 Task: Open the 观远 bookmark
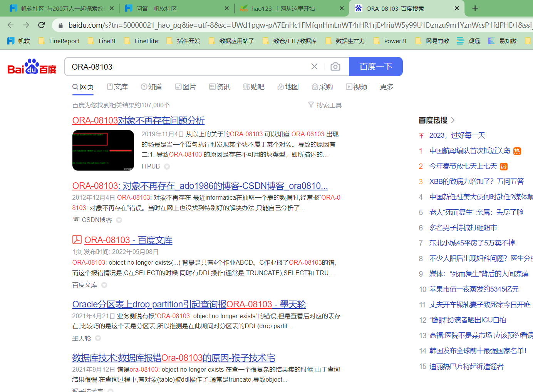468,41
